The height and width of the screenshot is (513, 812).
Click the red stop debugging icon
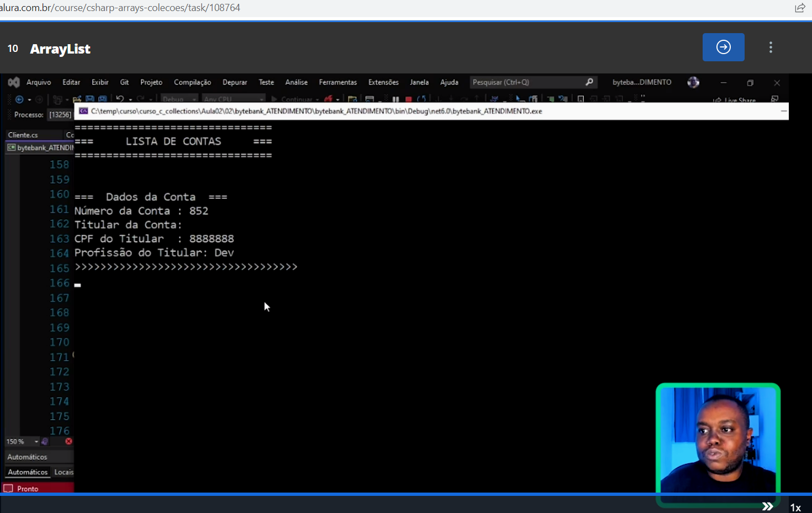pyautogui.click(x=408, y=99)
